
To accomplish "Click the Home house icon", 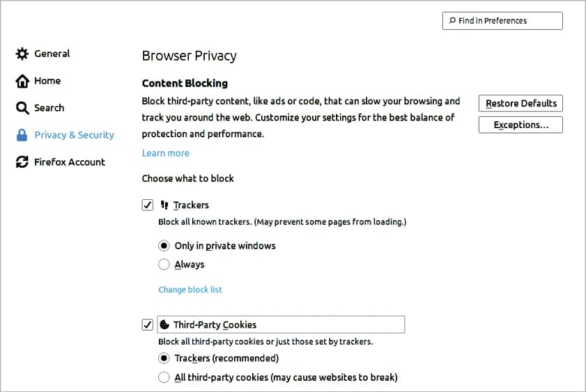I will (x=22, y=81).
